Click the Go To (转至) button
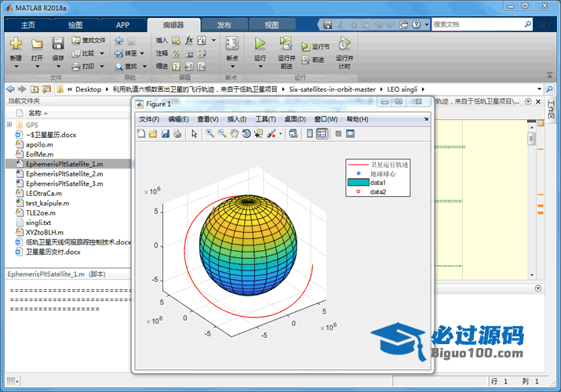Screen dimensions: 561x392 (126, 53)
